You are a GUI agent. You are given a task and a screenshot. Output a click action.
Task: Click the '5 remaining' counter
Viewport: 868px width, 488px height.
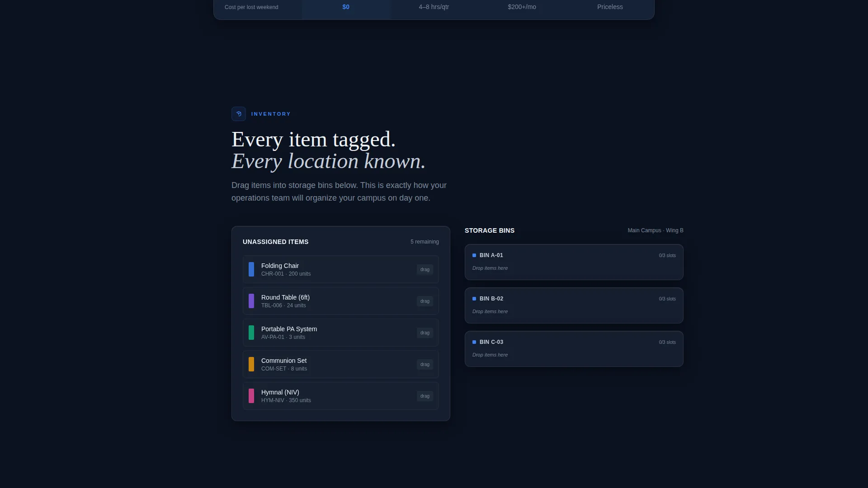425,242
